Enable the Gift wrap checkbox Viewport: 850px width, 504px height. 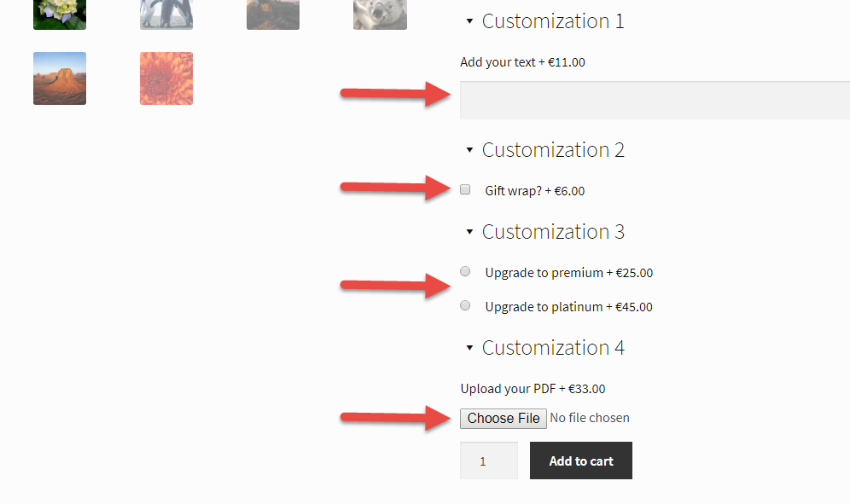[465, 189]
